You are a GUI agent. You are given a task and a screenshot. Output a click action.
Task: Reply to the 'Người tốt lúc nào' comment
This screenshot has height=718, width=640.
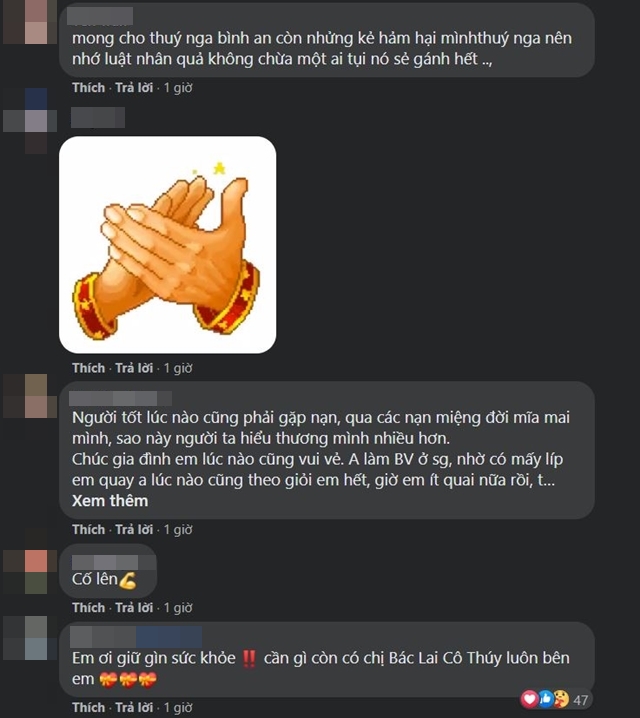tap(134, 530)
